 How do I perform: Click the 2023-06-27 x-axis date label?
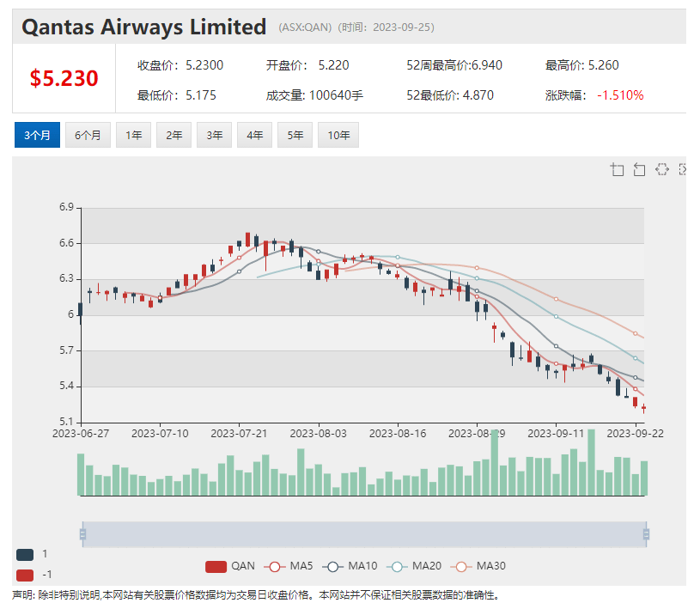[81, 434]
